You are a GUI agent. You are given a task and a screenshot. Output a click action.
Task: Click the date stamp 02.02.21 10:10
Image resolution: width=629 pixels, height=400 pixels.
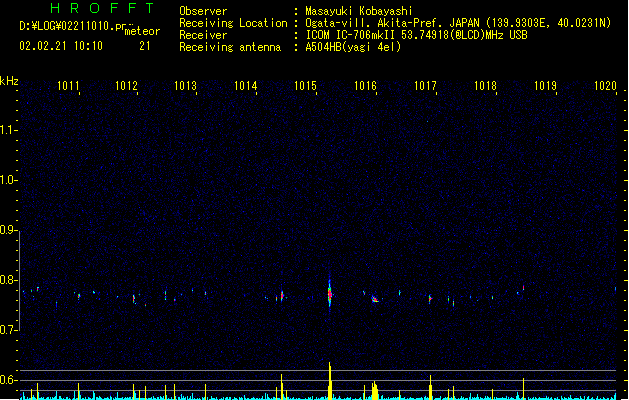(x=61, y=46)
